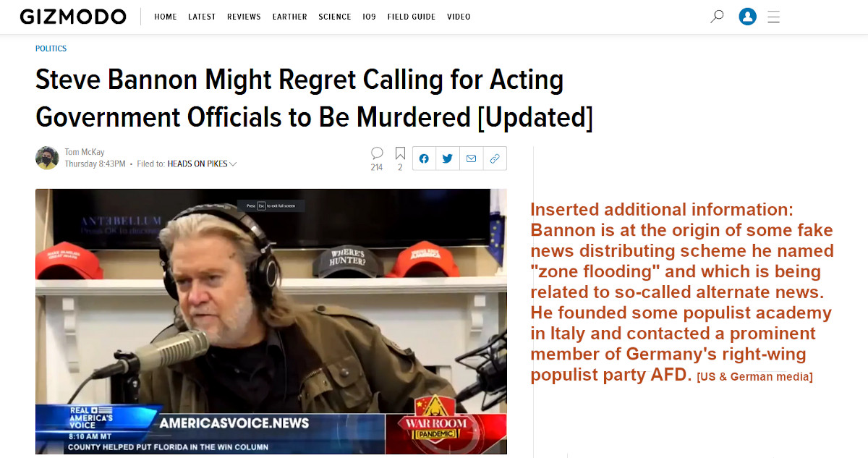Click the blue user account icon
This screenshot has height=458, width=868.
click(x=748, y=17)
